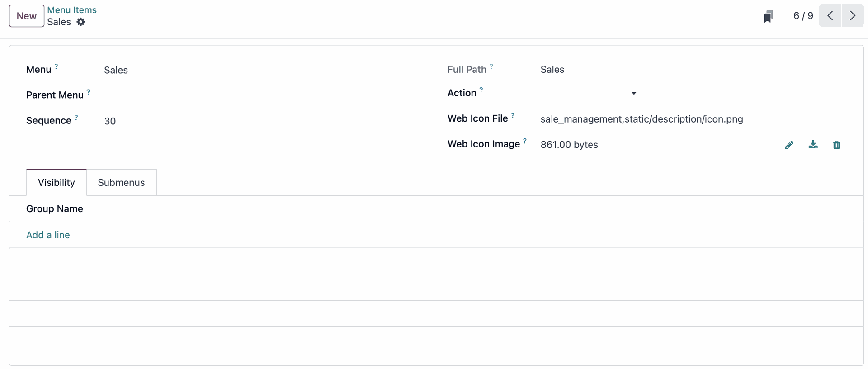868x369 pixels.
Task: Go to previous record arrow
Action: click(830, 16)
